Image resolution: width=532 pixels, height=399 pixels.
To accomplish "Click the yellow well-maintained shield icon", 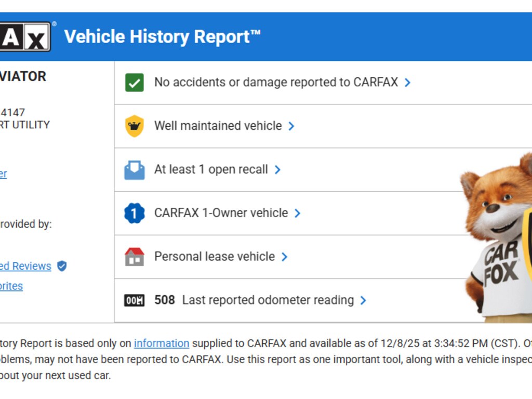I will (x=135, y=126).
